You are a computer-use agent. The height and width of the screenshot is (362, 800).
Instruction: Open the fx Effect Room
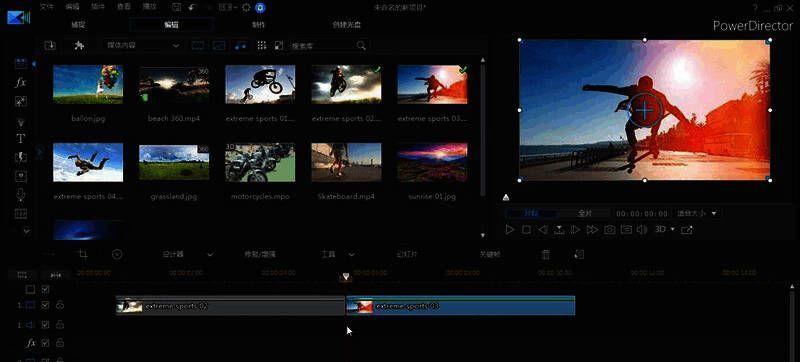coord(20,83)
